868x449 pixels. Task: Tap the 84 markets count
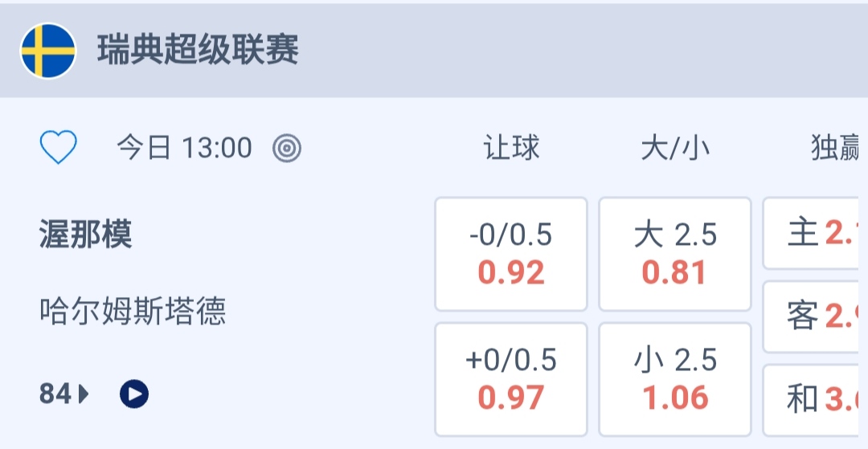pyautogui.click(x=55, y=394)
